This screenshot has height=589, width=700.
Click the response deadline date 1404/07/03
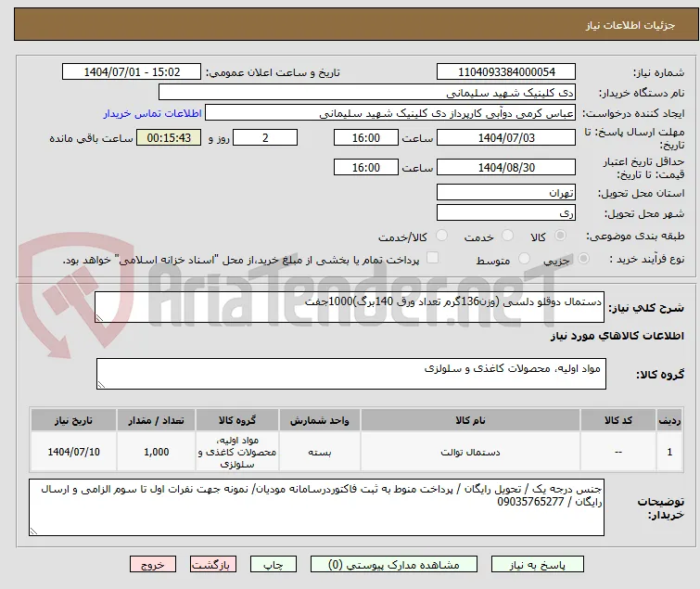click(506, 137)
